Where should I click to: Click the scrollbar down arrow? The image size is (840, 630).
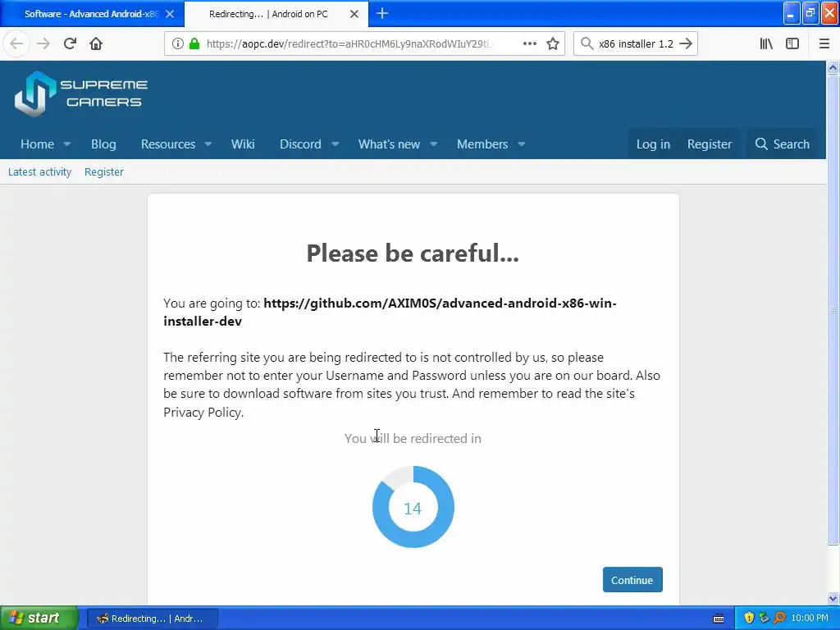click(x=833, y=598)
